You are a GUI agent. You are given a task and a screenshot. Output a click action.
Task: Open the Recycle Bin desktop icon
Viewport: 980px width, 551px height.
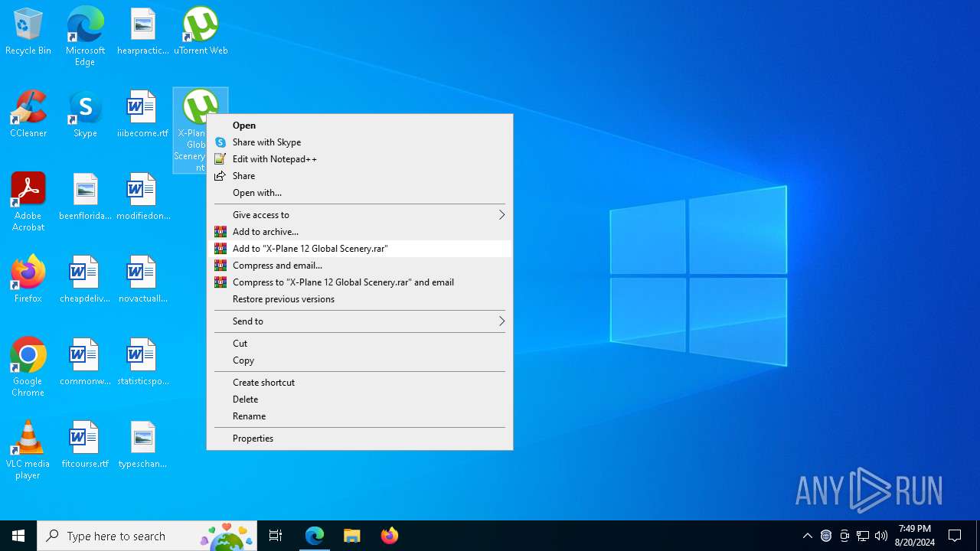[x=28, y=32]
